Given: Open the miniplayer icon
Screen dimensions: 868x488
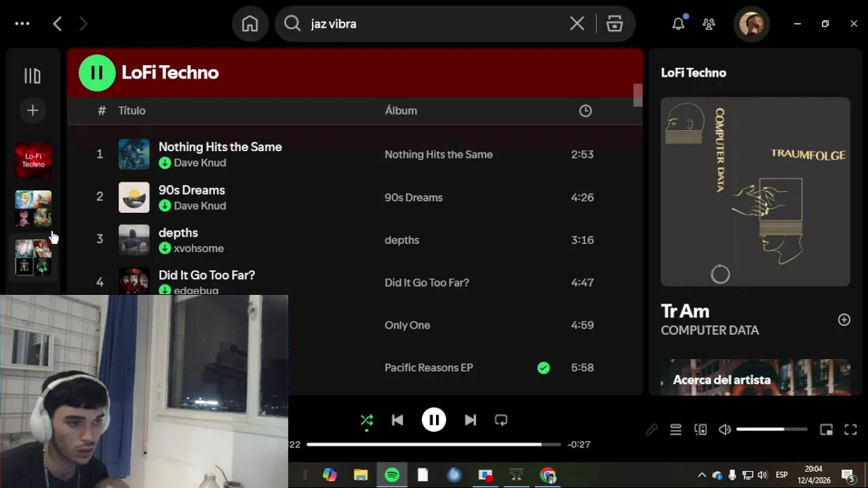Looking at the screenshot, I should 826,430.
